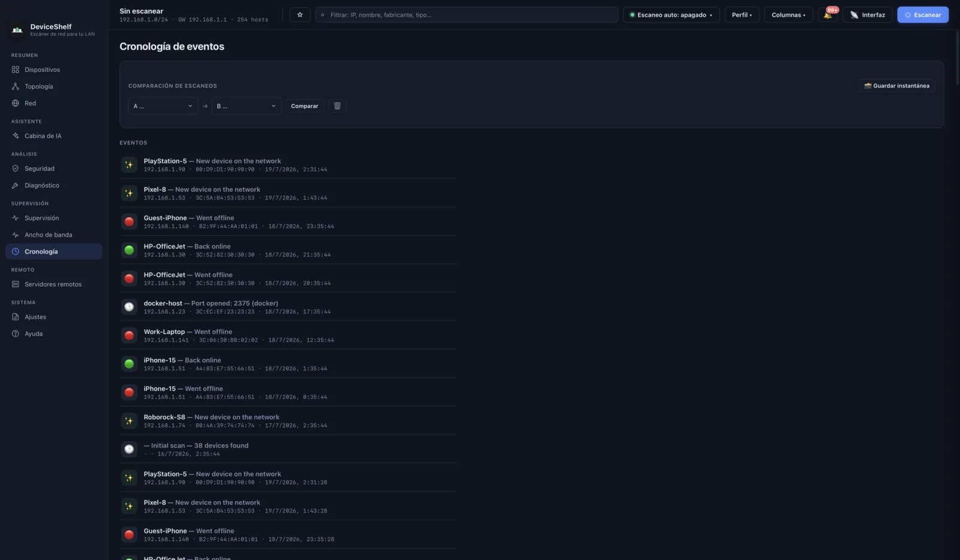Click sparkle icon of Roborock-S8 event
The width and height of the screenshot is (960, 560).
pyautogui.click(x=129, y=421)
